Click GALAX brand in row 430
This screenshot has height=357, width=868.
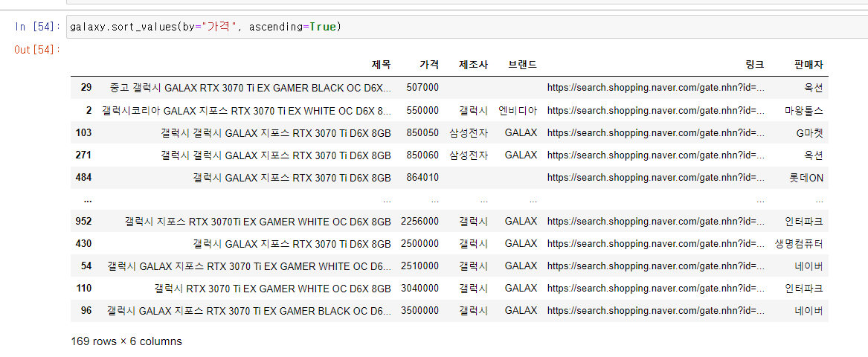point(521,243)
